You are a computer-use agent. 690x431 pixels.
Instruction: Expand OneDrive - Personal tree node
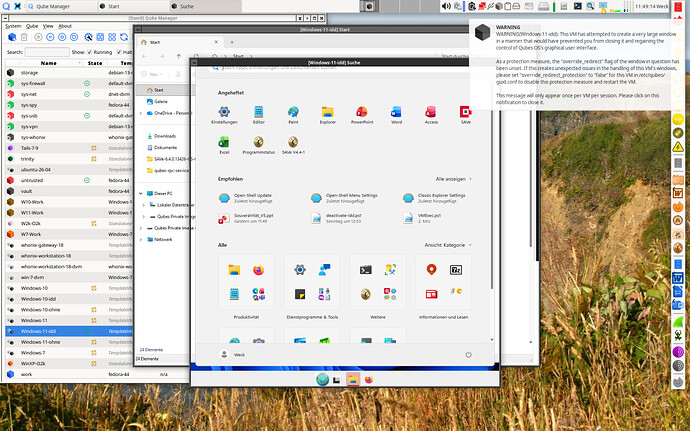[141, 113]
